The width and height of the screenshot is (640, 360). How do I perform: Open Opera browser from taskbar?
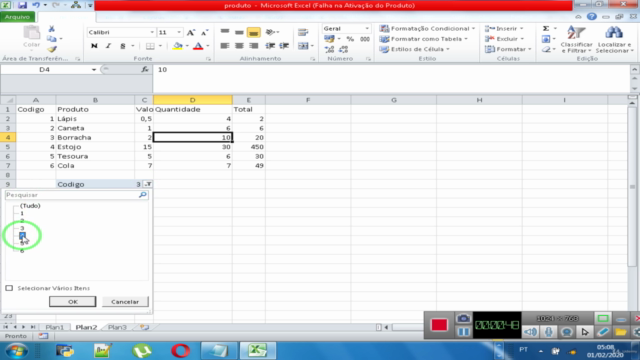click(x=180, y=351)
